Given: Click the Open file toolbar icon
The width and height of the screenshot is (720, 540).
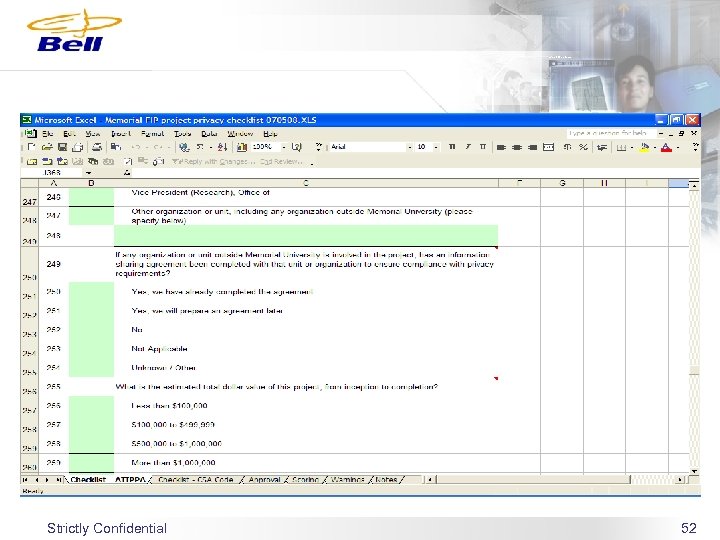Looking at the screenshot, I should [x=47, y=147].
